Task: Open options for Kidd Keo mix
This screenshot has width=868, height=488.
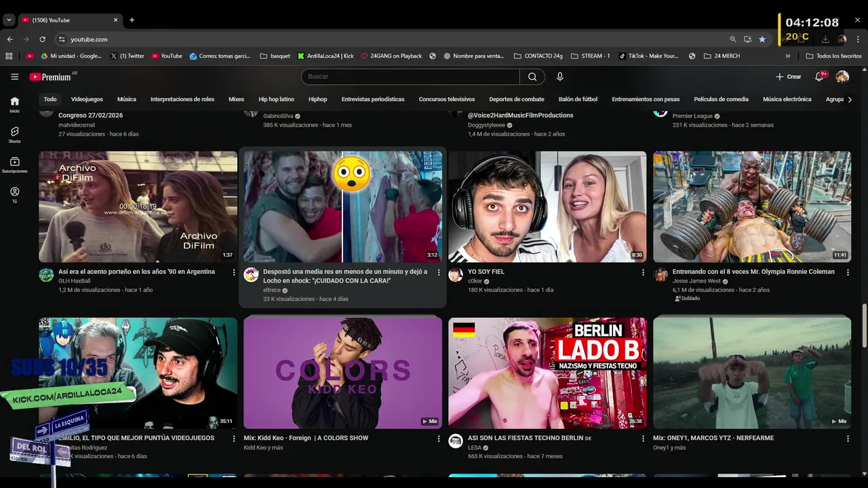Action: 439,439
